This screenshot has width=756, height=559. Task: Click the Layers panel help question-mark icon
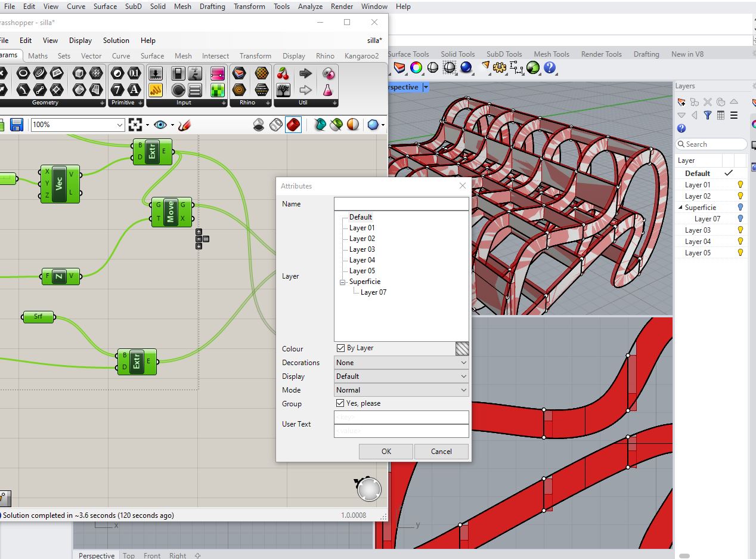click(681, 128)
